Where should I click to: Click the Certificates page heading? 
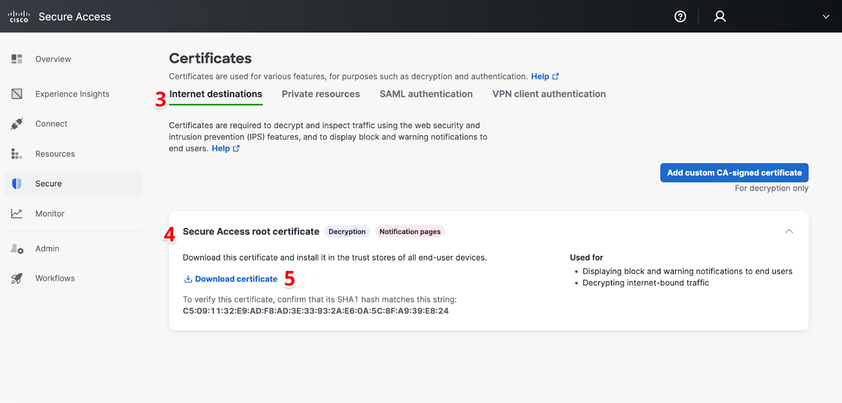210,58
